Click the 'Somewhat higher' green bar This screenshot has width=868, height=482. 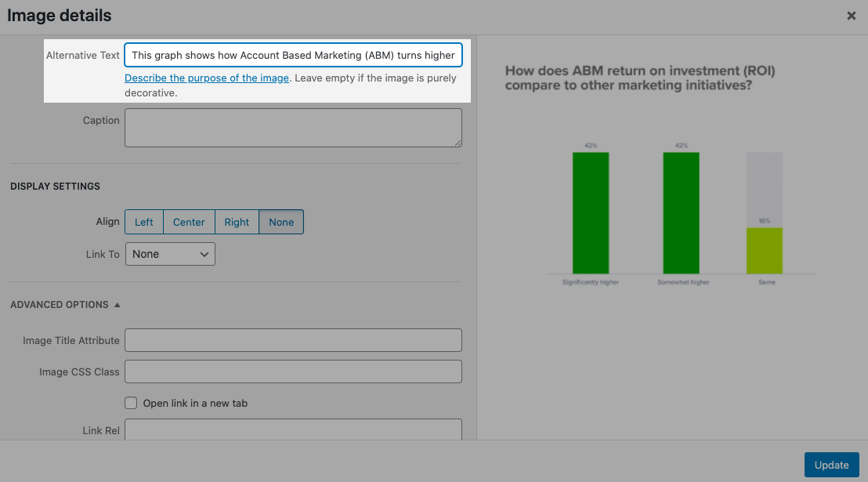(681, 212)
